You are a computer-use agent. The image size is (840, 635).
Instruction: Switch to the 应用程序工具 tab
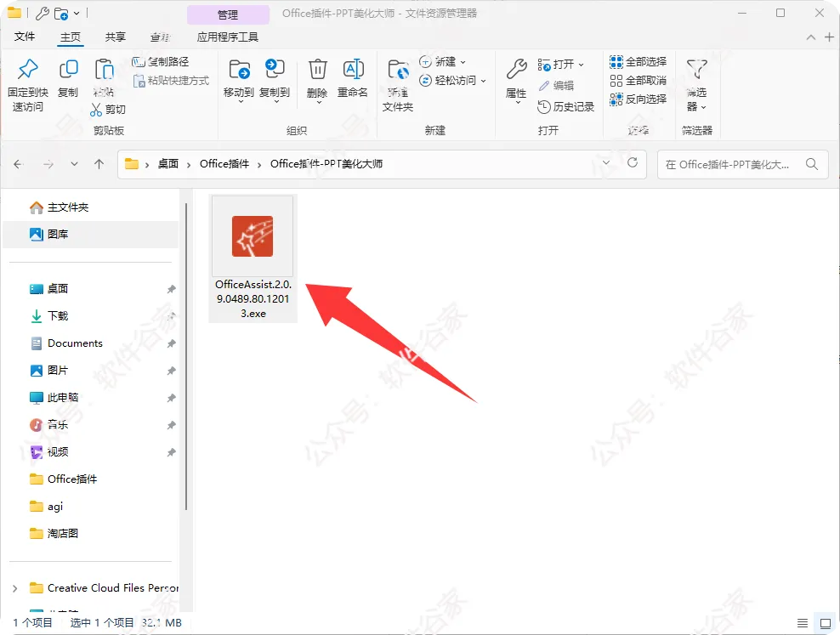tap(228, 37)
